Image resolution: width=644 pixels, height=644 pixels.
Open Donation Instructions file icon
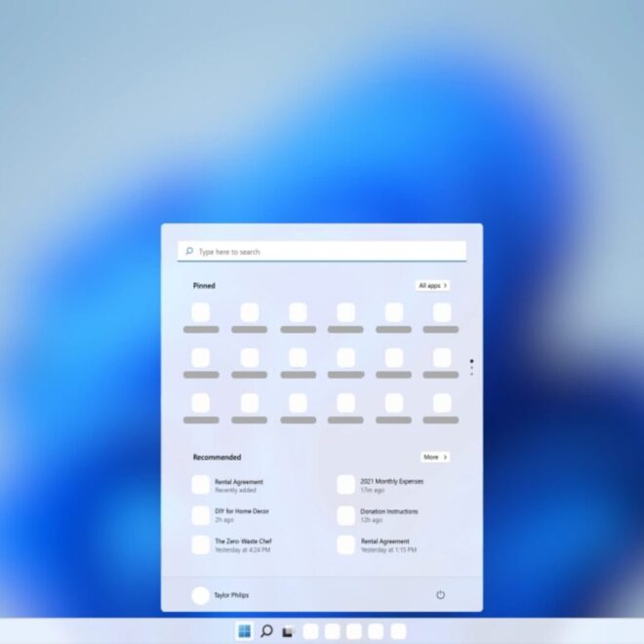pos(345,515)
